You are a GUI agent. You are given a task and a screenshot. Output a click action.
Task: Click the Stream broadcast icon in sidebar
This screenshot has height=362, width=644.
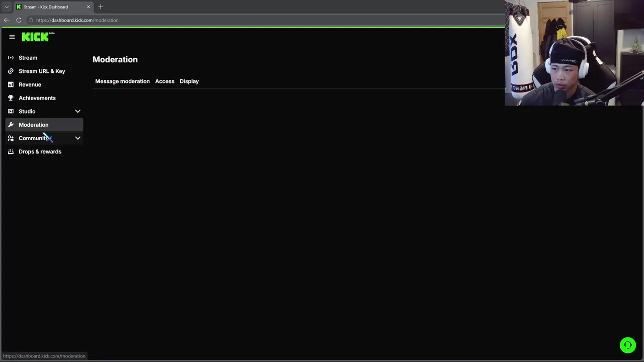[x=11, y=58]
